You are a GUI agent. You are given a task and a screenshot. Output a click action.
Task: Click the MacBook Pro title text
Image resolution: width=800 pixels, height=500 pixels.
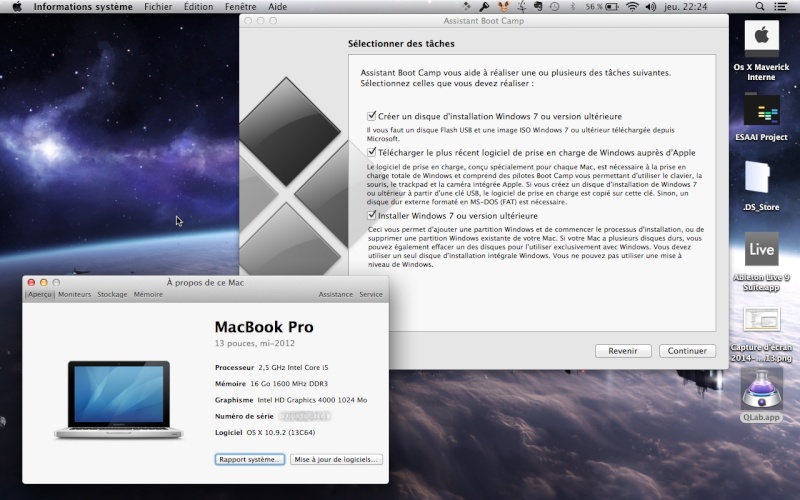[264, 327]
